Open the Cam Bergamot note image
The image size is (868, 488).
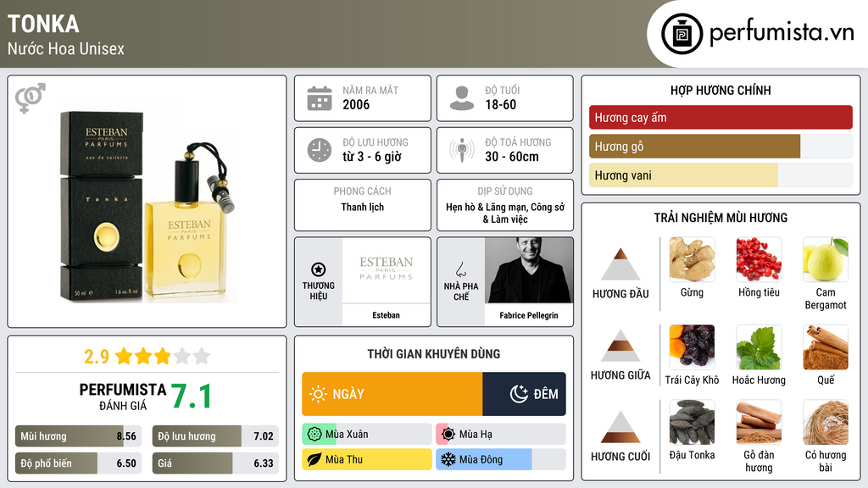pos(826,259)
